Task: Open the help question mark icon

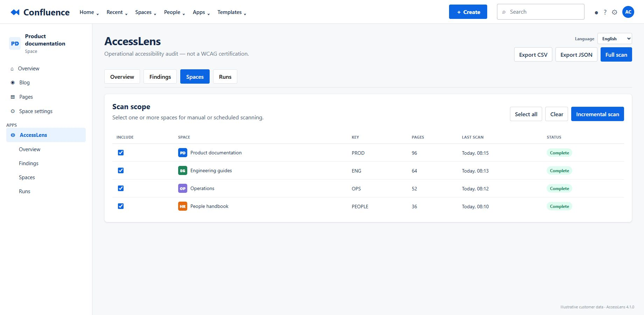Action: 605,12
